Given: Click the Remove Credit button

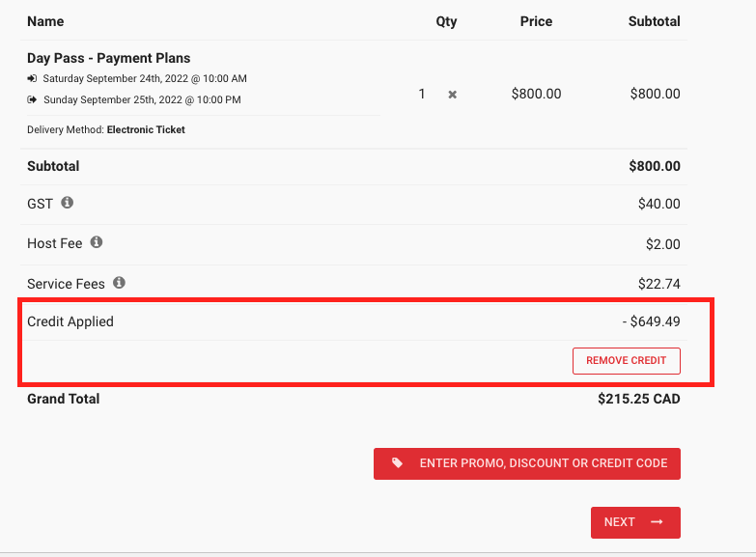Looking at the screenshot, I should click(627, 361).
